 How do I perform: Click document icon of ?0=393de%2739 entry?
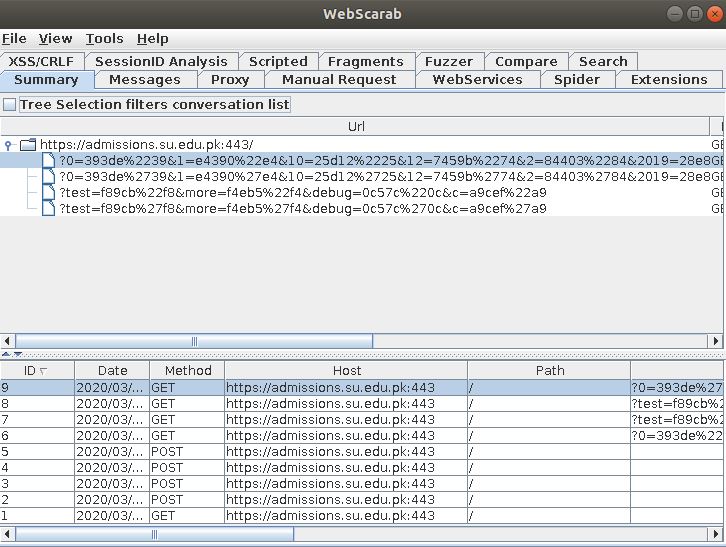[49, 176]
